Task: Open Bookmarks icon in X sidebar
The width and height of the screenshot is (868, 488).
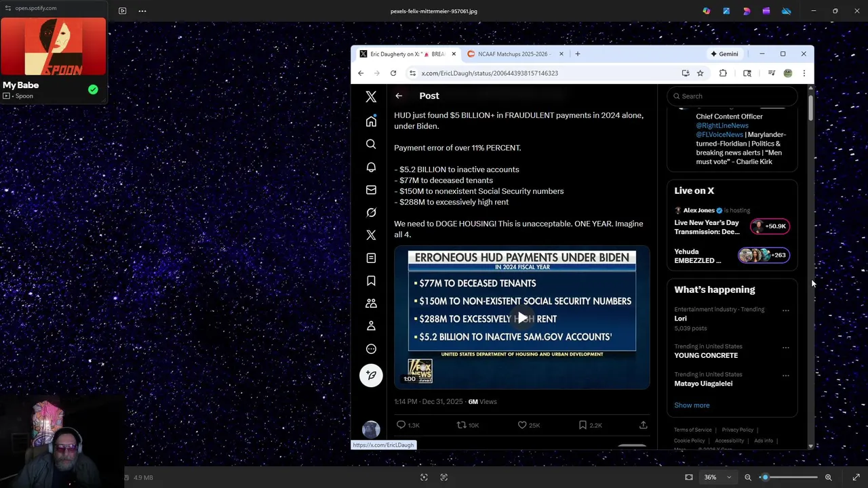Action: tap(371, 281)
